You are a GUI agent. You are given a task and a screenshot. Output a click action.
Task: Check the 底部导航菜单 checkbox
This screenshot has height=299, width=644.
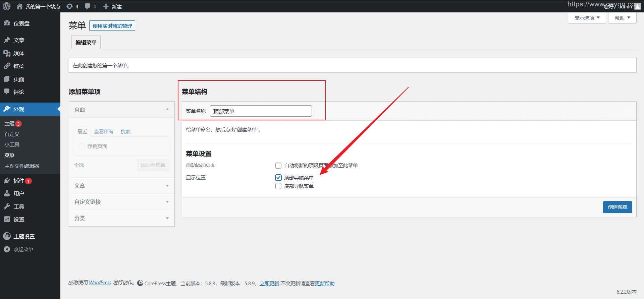278,186
